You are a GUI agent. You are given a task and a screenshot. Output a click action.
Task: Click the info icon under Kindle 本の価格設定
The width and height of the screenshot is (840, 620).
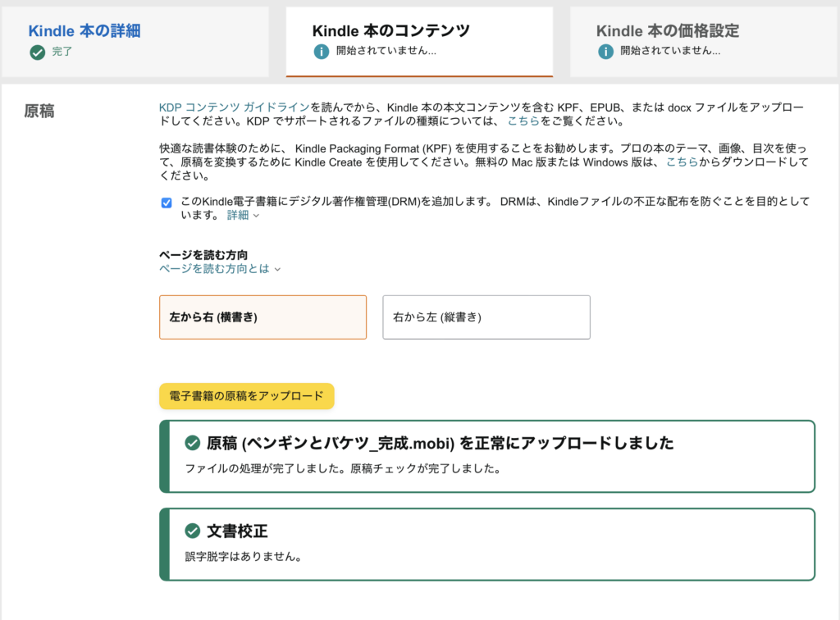tap(605, 52)
